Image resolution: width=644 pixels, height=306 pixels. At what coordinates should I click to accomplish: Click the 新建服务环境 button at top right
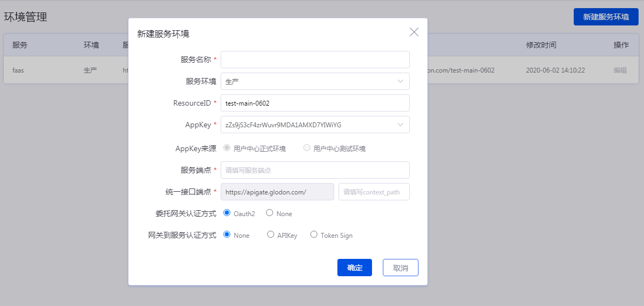[x=606, y=17]
